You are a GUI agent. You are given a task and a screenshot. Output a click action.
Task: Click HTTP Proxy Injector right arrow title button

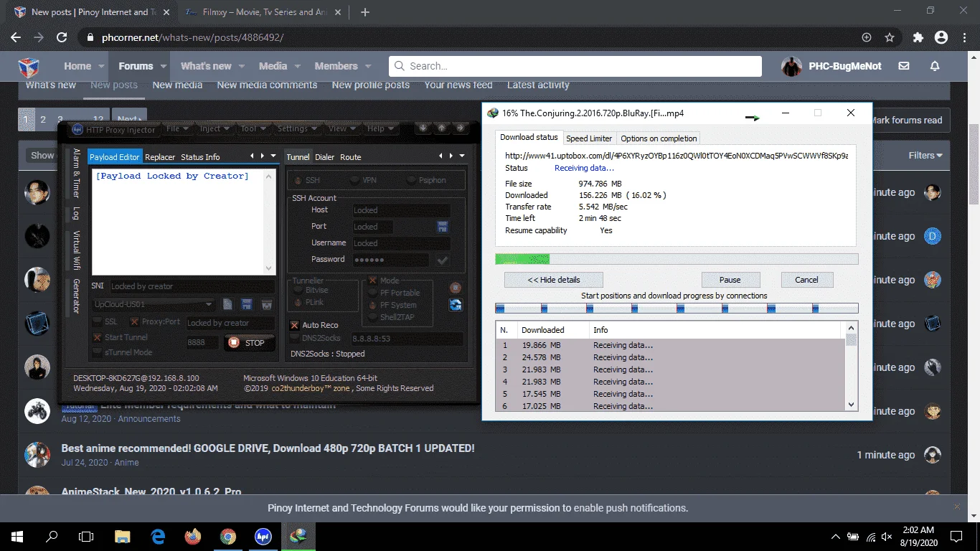pos(461,128)
